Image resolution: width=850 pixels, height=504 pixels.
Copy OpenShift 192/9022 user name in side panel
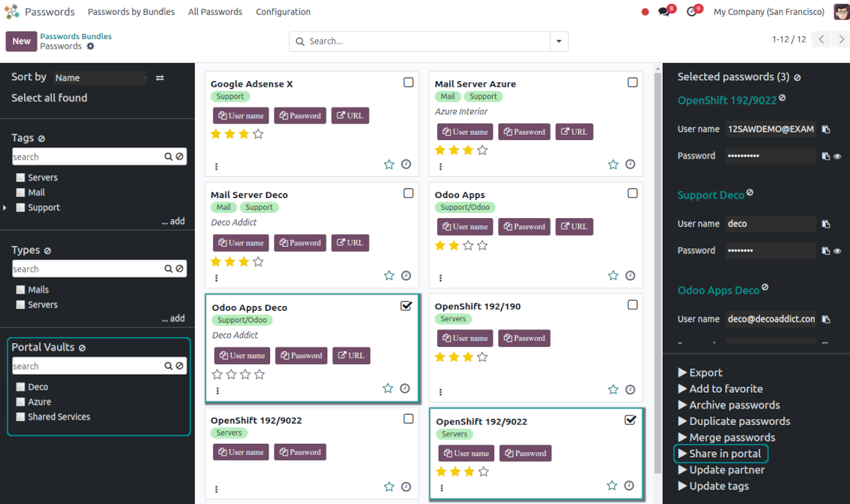[x=826, y=129]
